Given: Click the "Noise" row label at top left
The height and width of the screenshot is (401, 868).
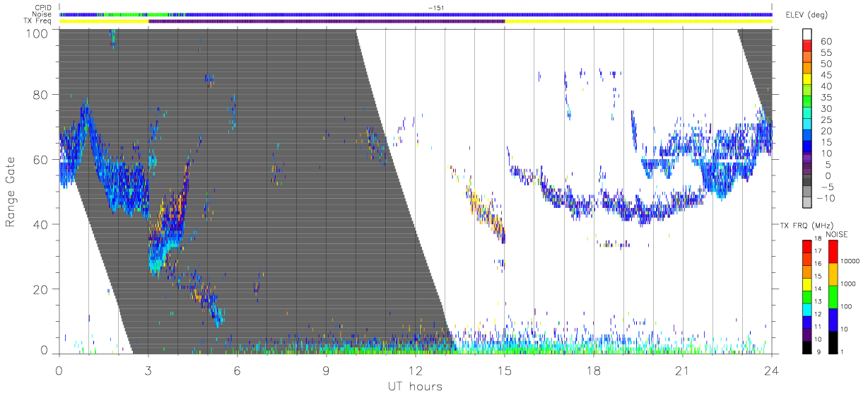Looking at the screenshot, I should click(41, 14).
